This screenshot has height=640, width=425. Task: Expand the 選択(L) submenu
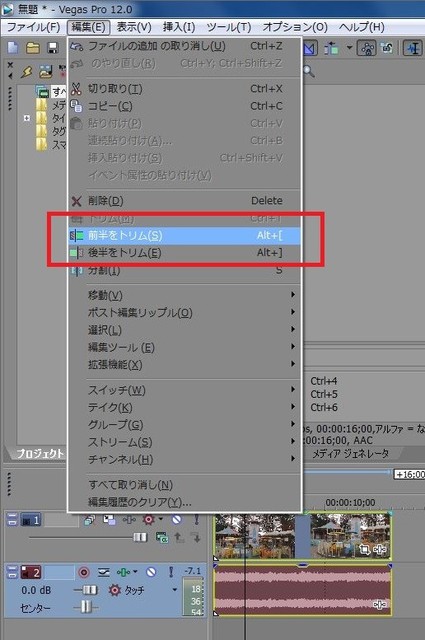click(185, 330)
